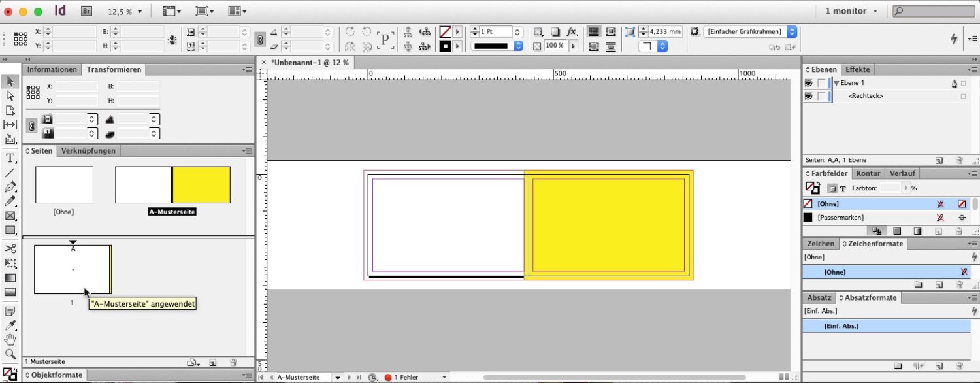Click the A-Musterseite master spread thumbnail

point(172,185)
